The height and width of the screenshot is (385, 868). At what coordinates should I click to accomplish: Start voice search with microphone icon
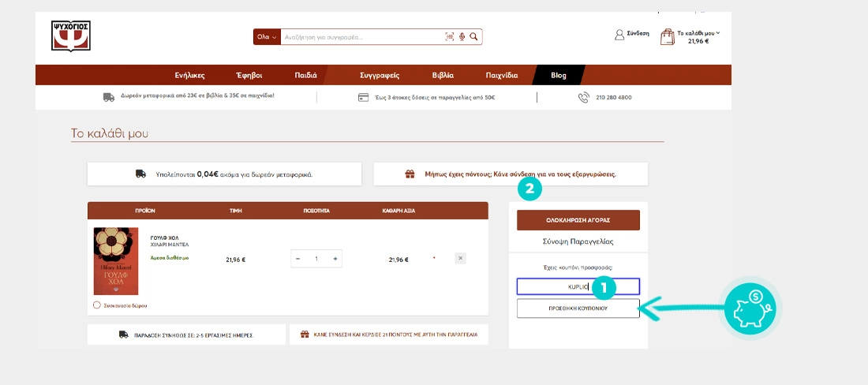[x=462, y=37]
